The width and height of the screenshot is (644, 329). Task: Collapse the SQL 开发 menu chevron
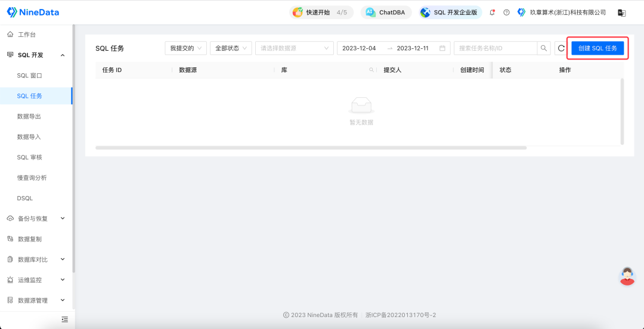click(63, 55)
